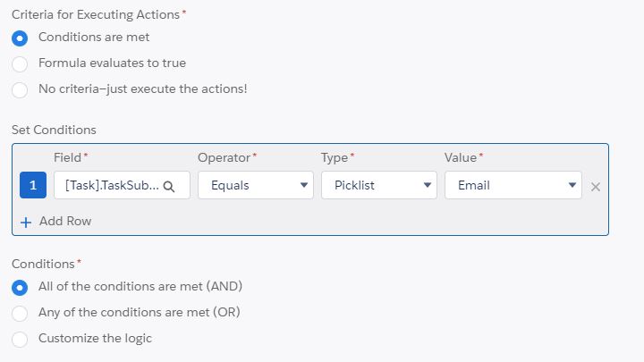
Task: Click the Value dropdown arrow icon
Action: tap(572, 186)
